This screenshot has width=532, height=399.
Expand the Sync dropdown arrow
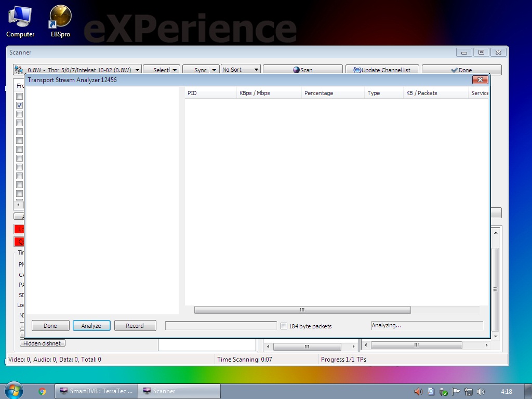click(214, 70)
